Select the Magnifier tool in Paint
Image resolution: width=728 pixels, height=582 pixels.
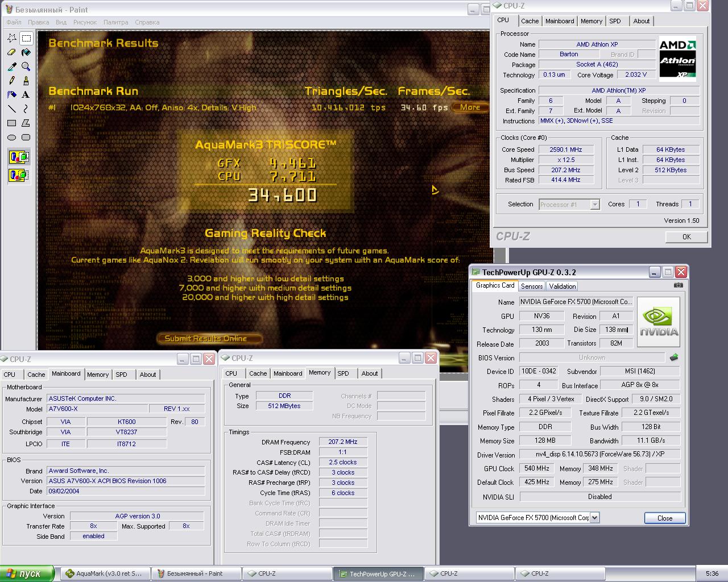coord(26,66)
